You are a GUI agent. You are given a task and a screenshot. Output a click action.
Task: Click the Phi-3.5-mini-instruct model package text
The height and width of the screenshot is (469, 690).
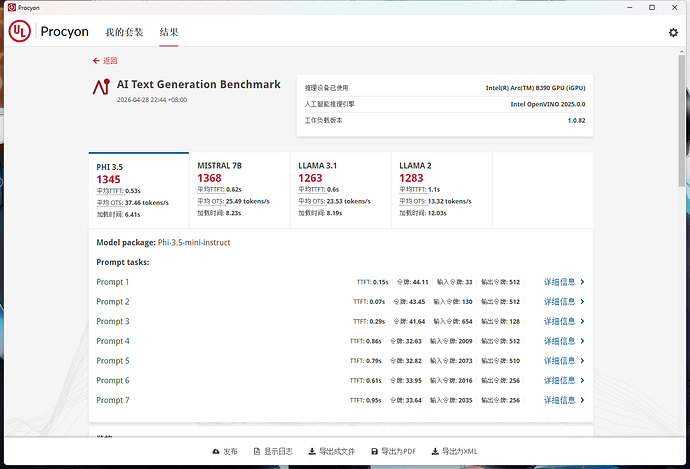coord(194,242)
